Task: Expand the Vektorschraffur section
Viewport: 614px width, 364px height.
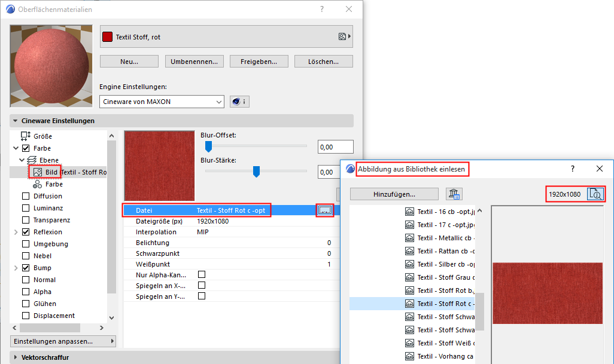Action: 16,357
